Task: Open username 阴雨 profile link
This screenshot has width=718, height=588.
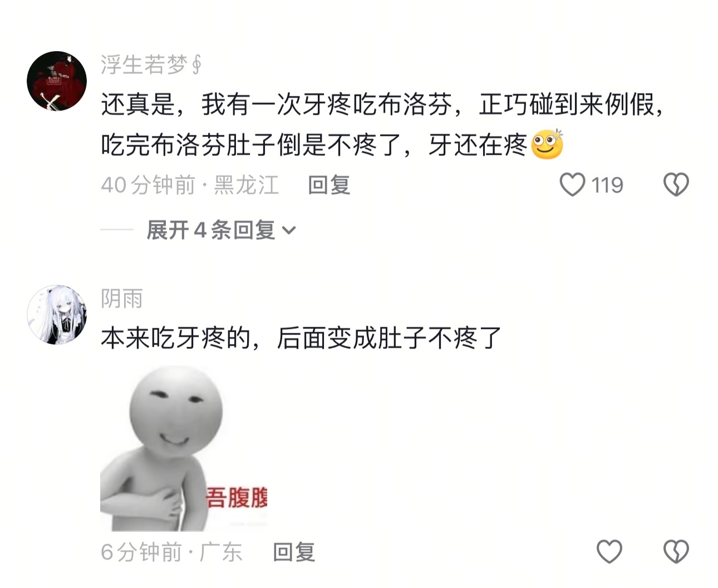Action: pos(122,299)
